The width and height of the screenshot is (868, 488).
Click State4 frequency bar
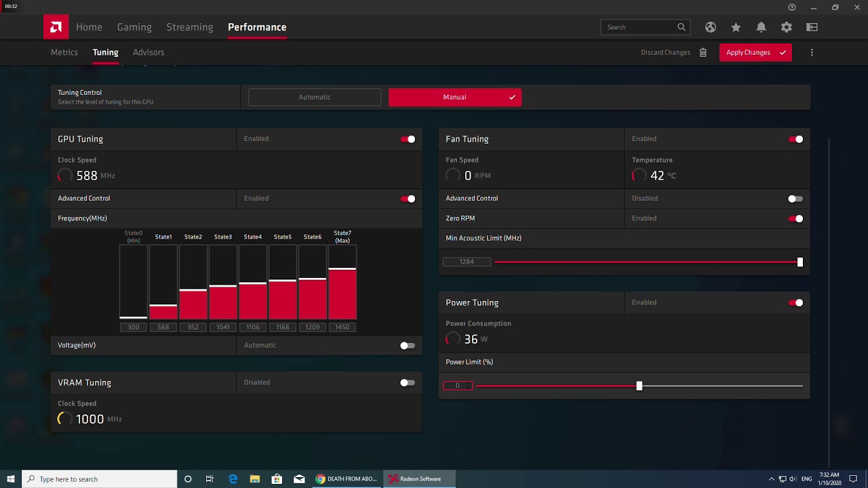(253, 282)
